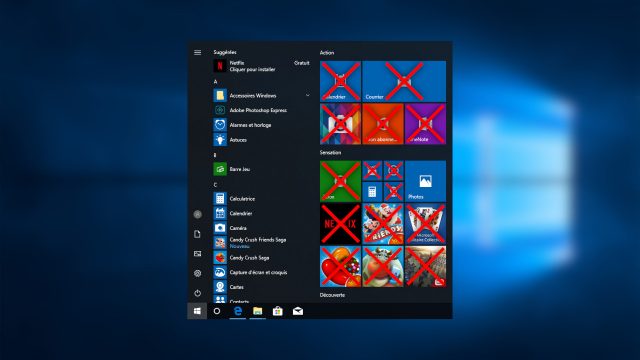Viewport: 640px width, 360px height.
Task: Open Microsoft Store from the taskbar
Action: pos(278,311)
